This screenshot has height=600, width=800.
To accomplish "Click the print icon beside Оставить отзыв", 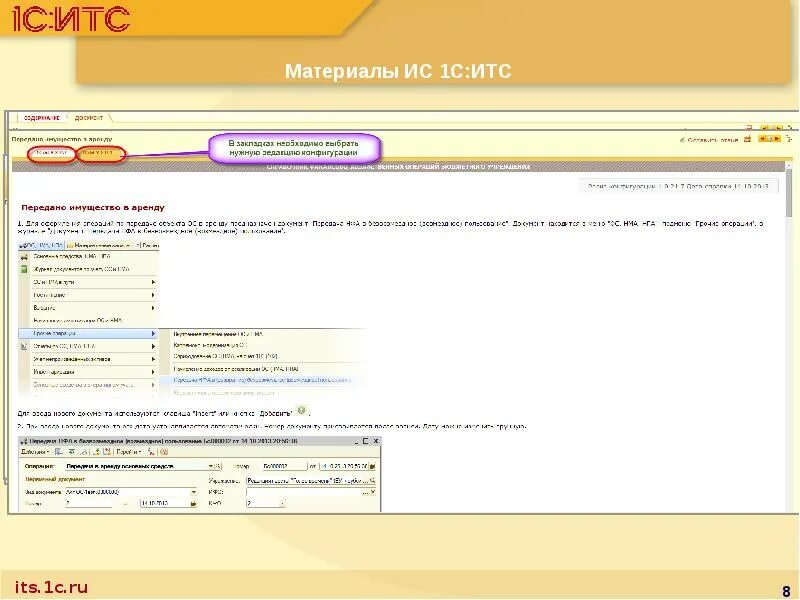I will point(747,139).
